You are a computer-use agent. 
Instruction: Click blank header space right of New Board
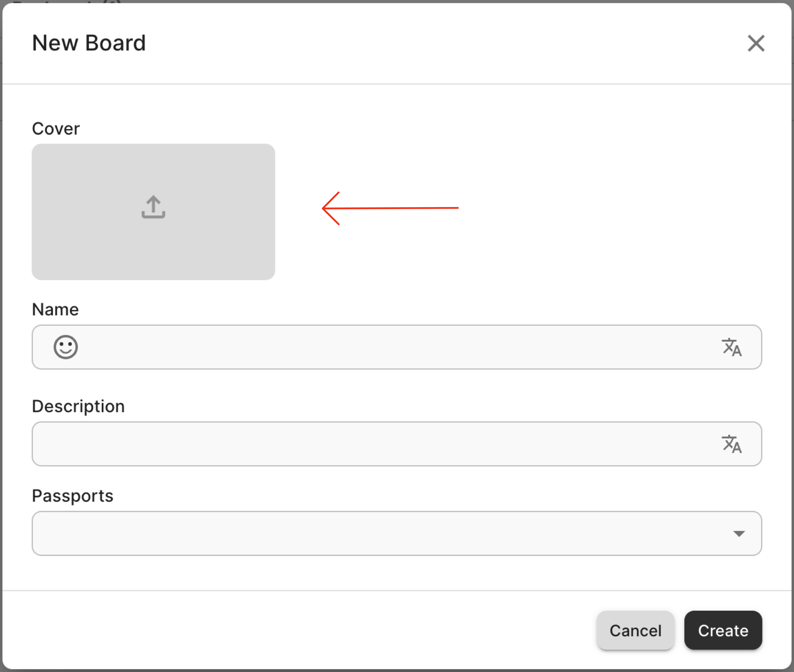click(419, 43)
